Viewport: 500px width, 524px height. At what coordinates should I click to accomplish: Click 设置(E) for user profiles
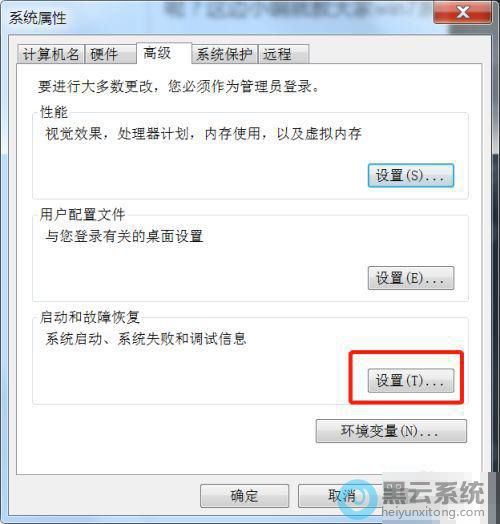coord(411,278)
